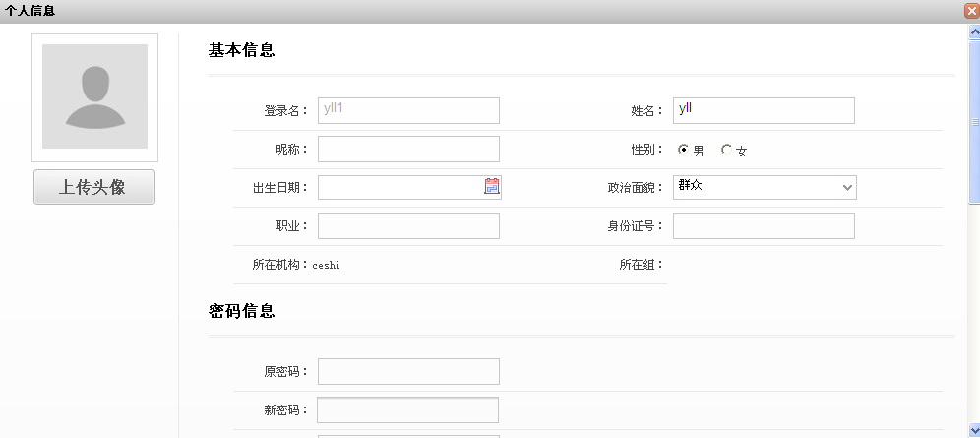Focus the 职业 occupation field
This screenshot has height=438, width=980.
click(408, 225)
